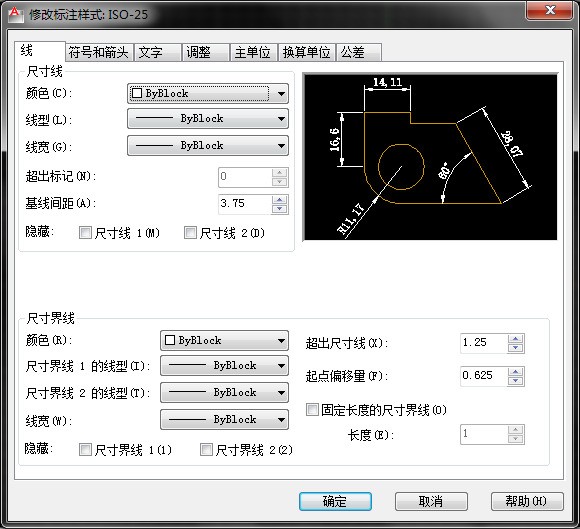This screenshot has height=529, width=580.
Task: Open the 尺寸线 线型(L) dropdown
Action: 208,119
